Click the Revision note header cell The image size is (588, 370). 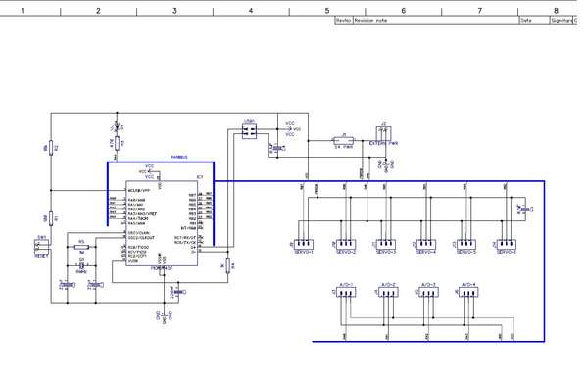coord(436,21)
